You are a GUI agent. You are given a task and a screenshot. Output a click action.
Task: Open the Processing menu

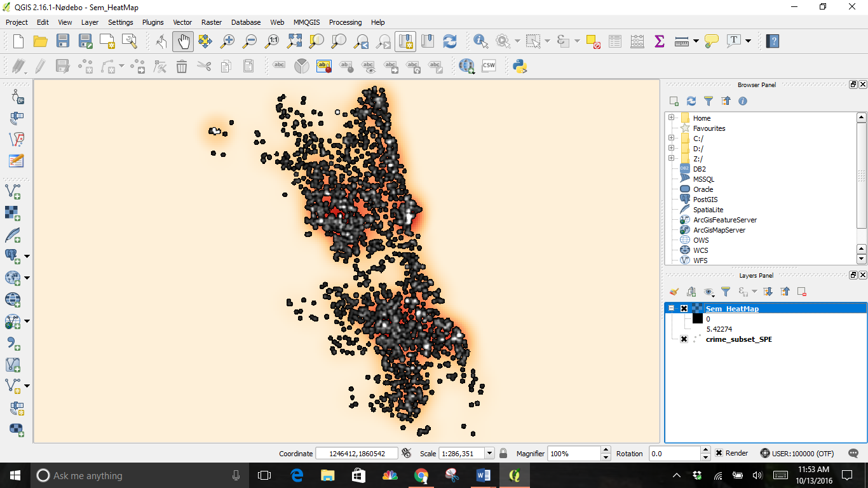[345, 22]
